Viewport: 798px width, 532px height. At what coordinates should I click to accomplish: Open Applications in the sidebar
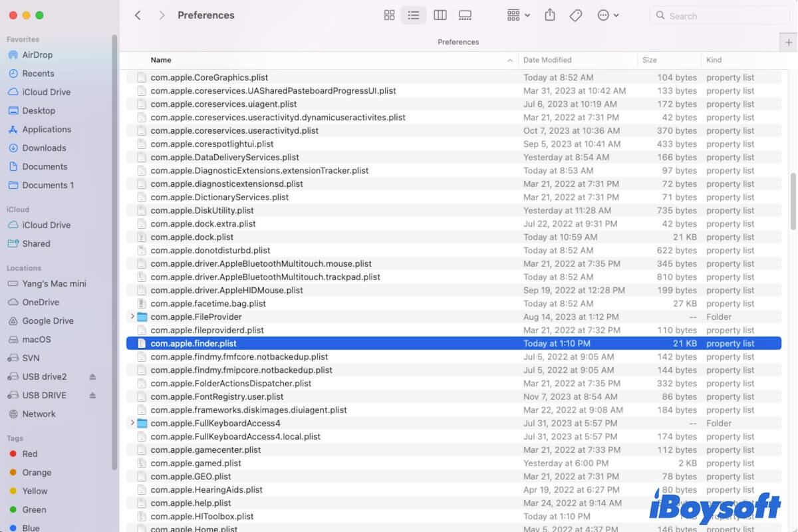(47, 130)
